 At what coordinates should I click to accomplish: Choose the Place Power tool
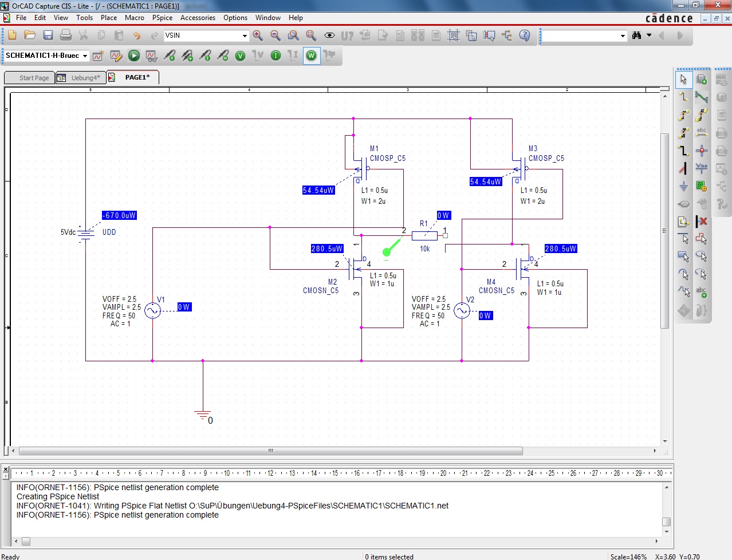coord(702,168)
